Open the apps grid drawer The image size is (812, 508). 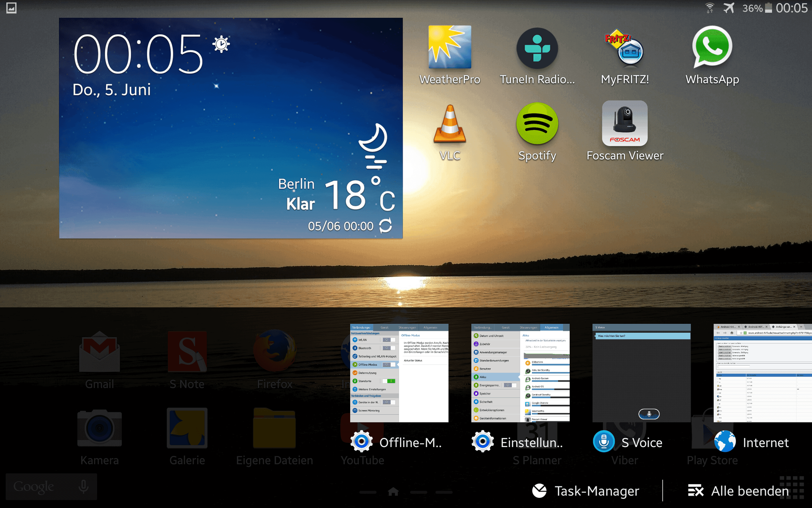[x=792, y=488]
